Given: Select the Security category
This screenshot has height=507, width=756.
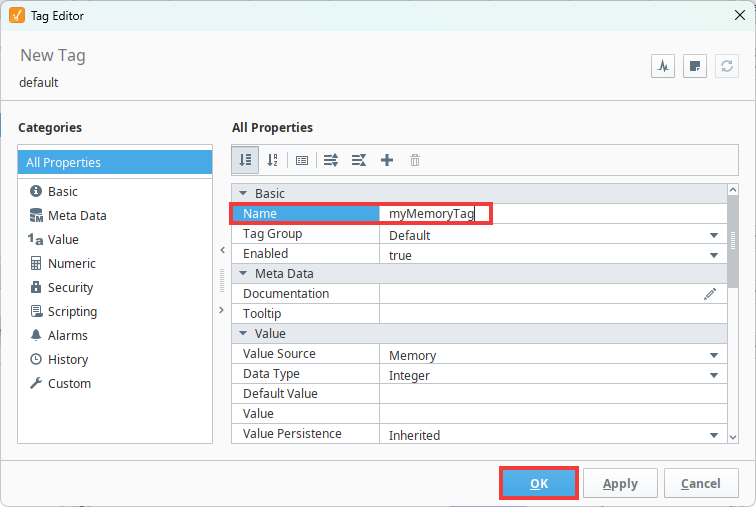Looking at the screenshot, I should point(61,288).
